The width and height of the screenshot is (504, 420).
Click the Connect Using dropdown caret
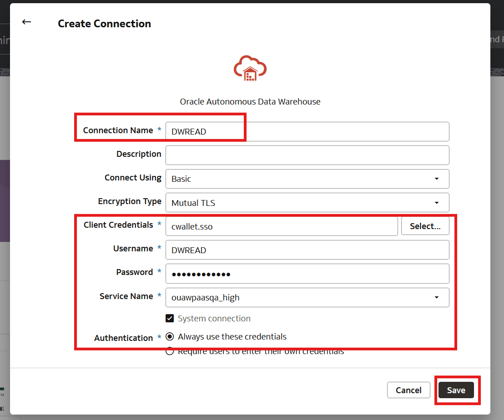[437, 179]
